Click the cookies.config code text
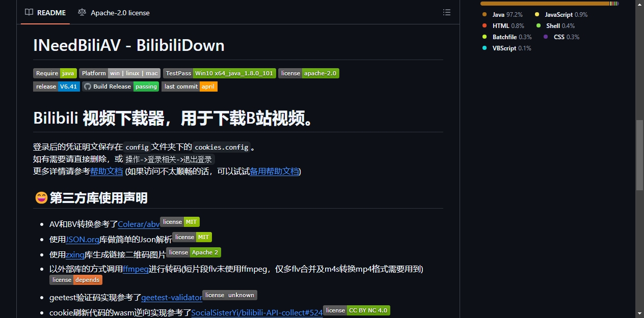The height and width of the screenshot is (318, 644). (221, 147)
